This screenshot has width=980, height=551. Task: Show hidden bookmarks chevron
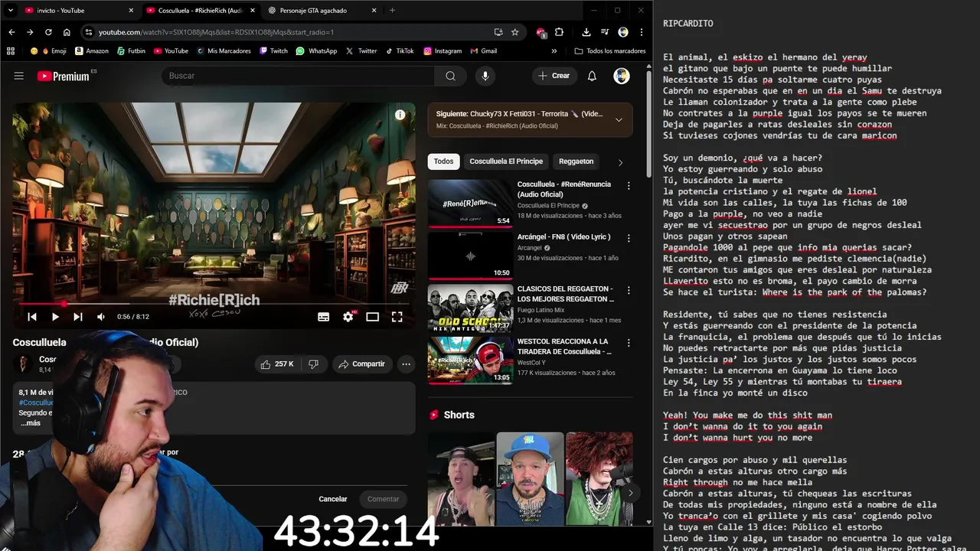point(554,51)
